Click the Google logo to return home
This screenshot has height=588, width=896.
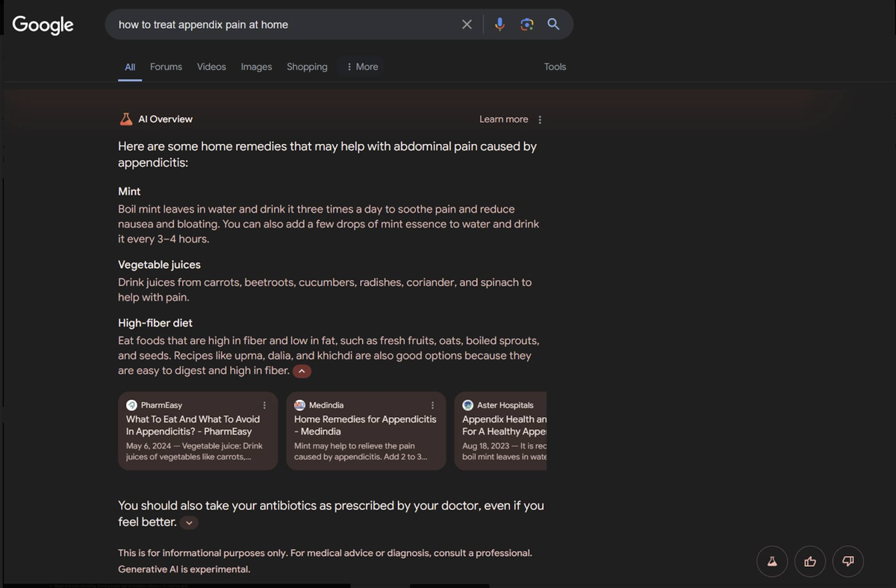(x=43, y=25)
